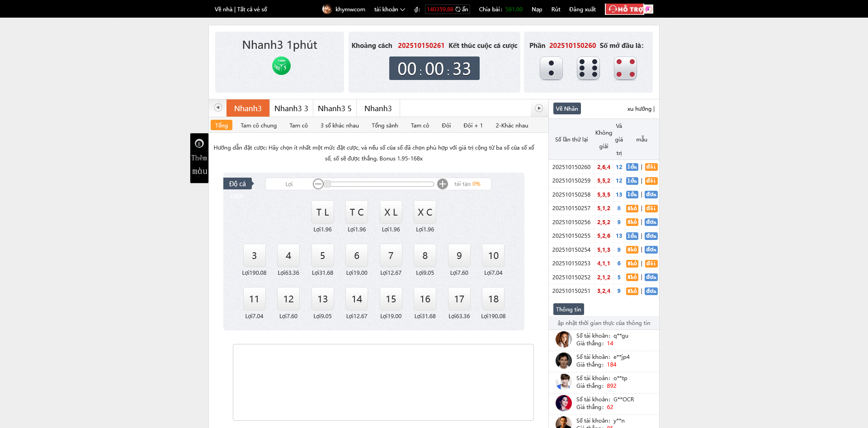Switch to the Nhanh3 3 tab
Viewport: 868px width, 428px height.
point(291,108)
